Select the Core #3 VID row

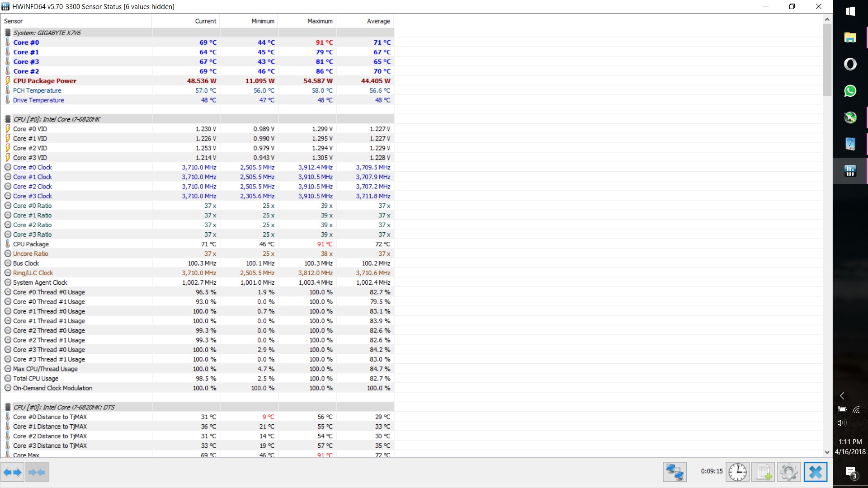point(197,158)
